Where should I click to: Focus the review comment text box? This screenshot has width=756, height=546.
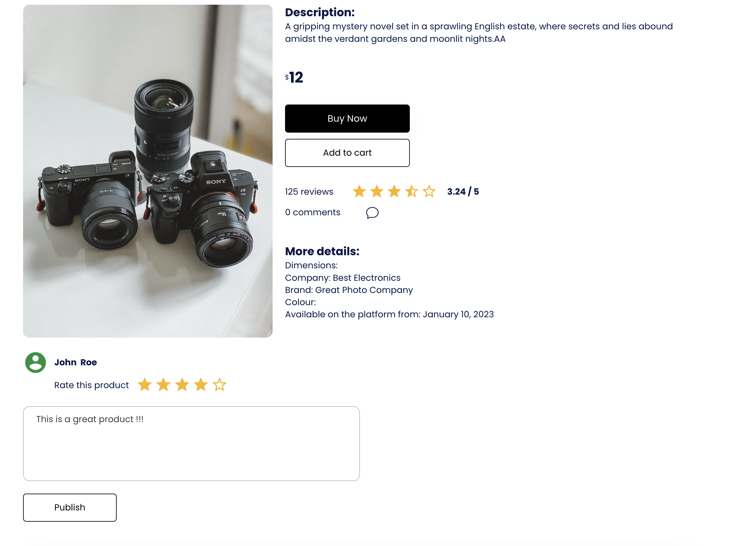coord(191,443)
